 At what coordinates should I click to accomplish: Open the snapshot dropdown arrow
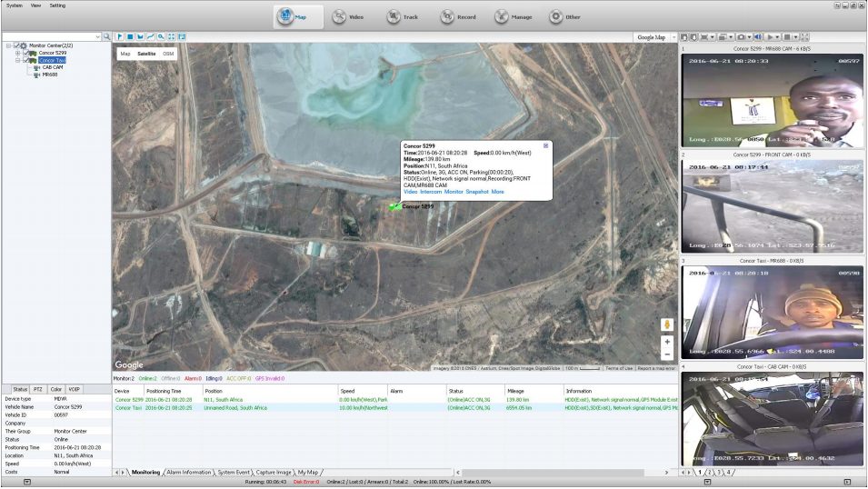pos(749,37)
